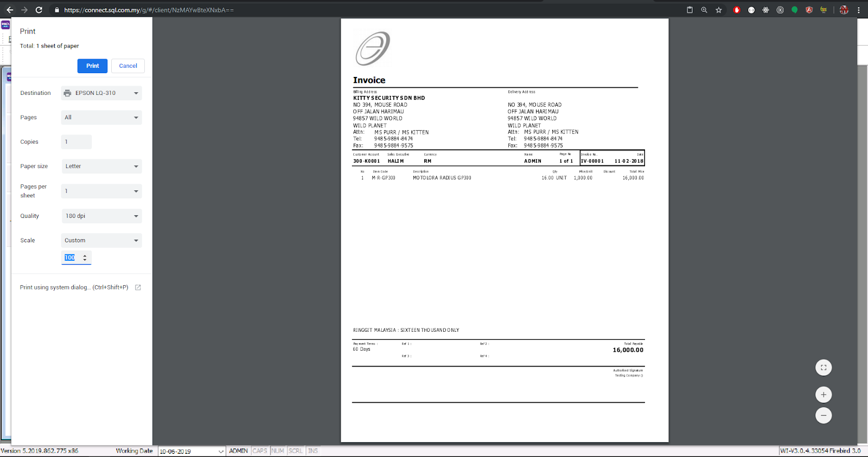Image resolution: width=868 pixels, height=457 pixels.
Task: Click MOTOLORA RADIUS GP300 description
Action: (442, 178)
